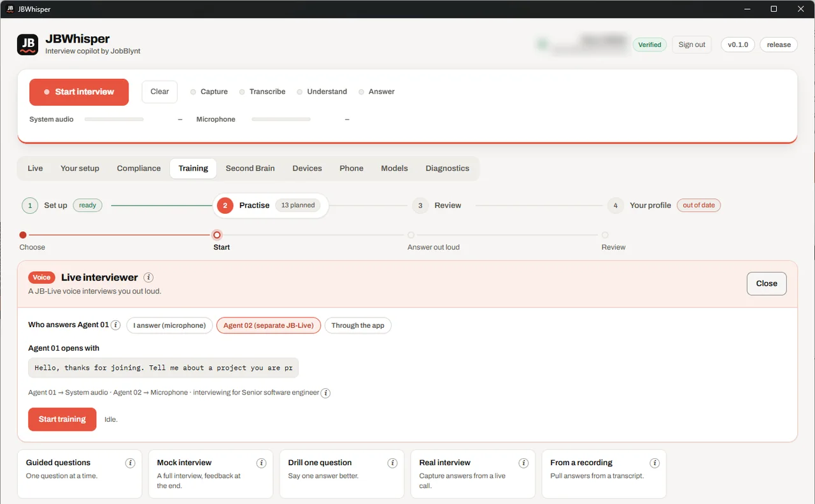
Task: Switch to Your setup tab
Action: point(80,168)
